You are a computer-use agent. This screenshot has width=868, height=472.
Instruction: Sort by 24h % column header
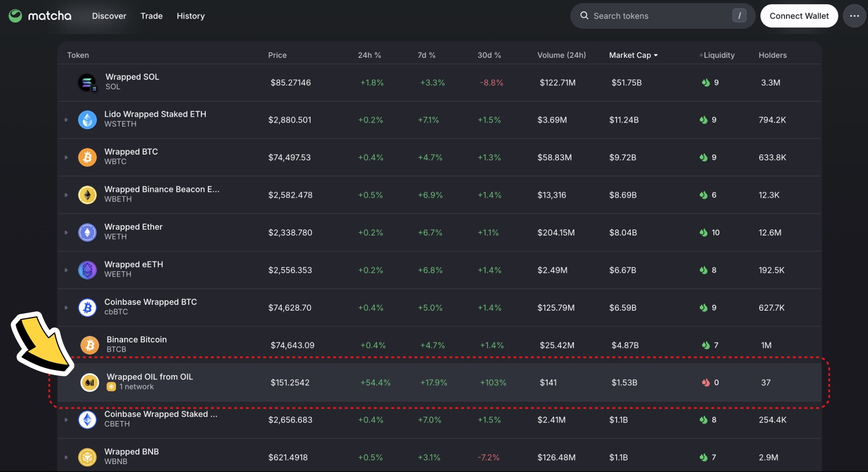coord(369,55)
